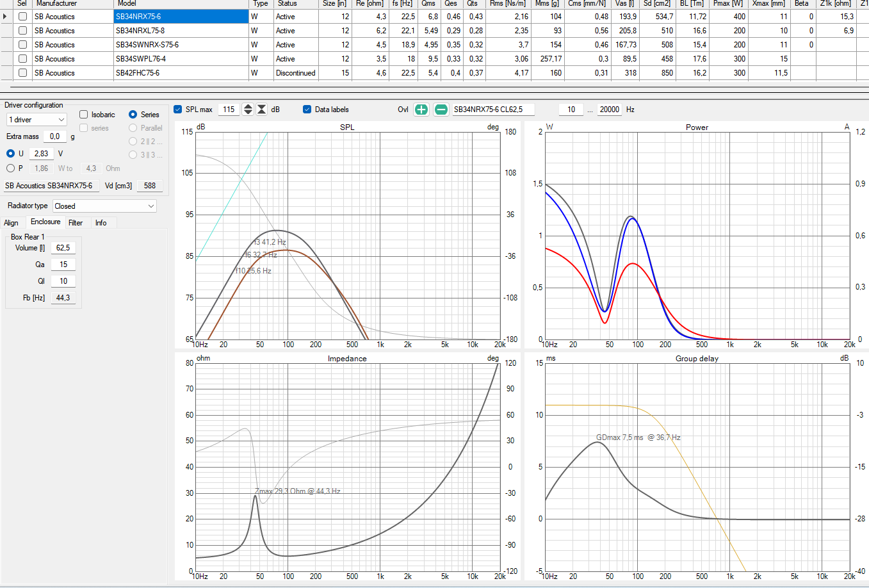Image resolution: width=869 pixels, height=588 pixels.
Task: Click the Fb [Hz] field 44,3
Action: [x=63, y=298]
